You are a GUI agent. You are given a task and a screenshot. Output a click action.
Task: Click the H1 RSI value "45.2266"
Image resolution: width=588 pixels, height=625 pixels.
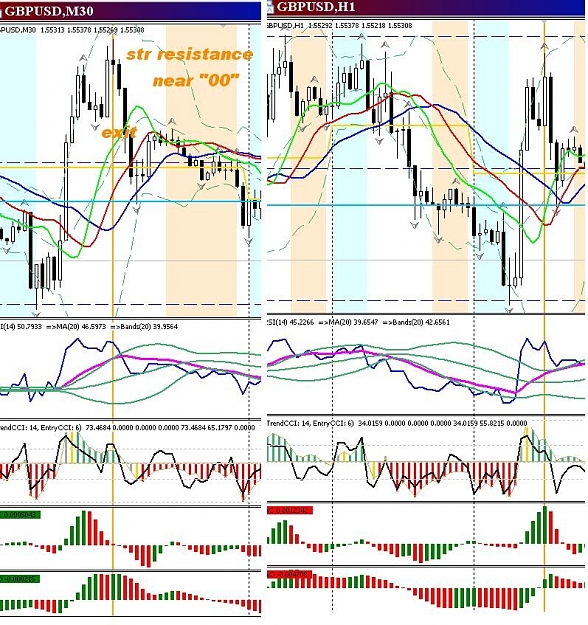(x=301, y=322)
